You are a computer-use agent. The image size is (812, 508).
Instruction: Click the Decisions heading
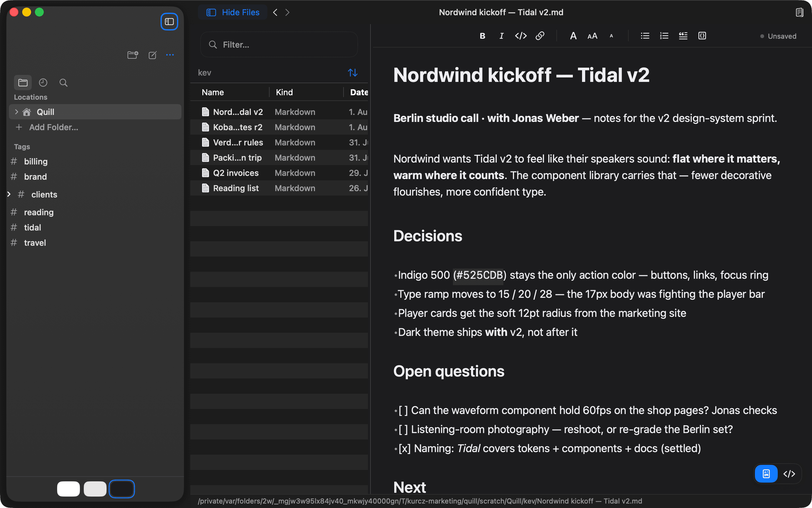tap(428, 236)
